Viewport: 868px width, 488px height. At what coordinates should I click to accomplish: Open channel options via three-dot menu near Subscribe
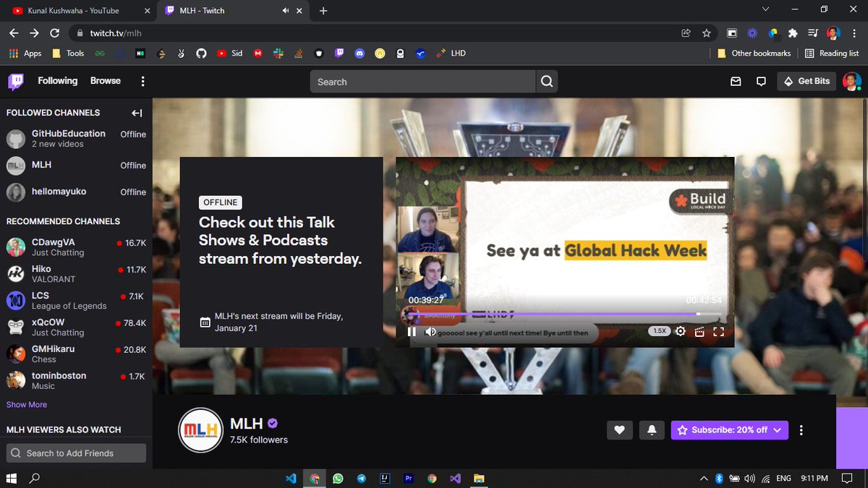pyautogui.click(x=801, y=429)
